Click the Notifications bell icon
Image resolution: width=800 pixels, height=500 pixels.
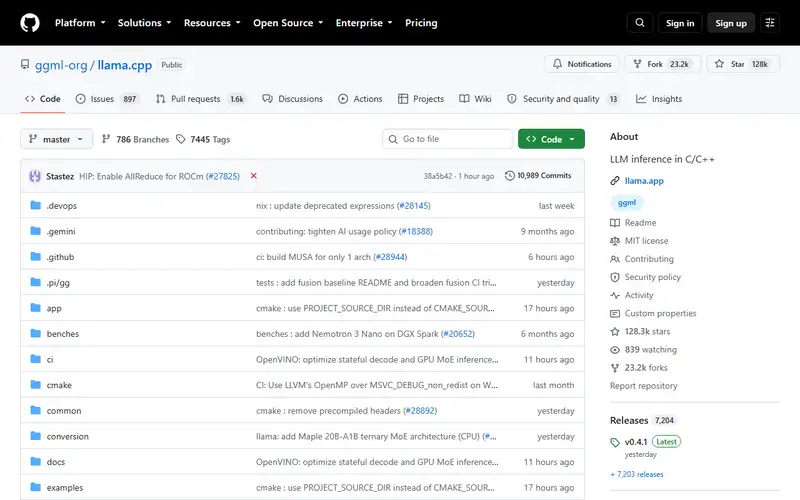click(x=557, y=64)
